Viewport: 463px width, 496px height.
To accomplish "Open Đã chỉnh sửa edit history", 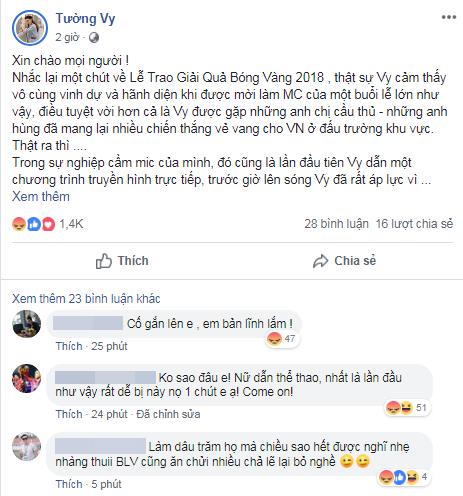I will pyautogui.click(x=168, y=414).
